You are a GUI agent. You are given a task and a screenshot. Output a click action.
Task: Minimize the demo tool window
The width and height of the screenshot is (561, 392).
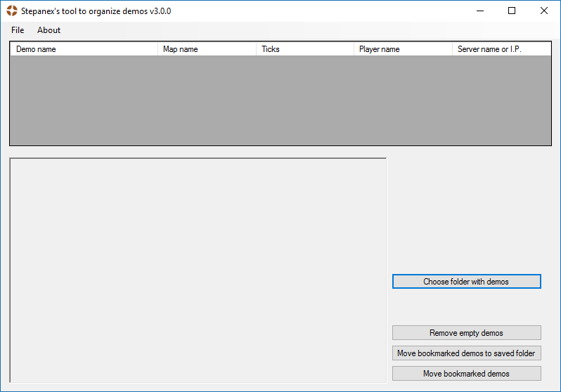(x=480, y=11)
